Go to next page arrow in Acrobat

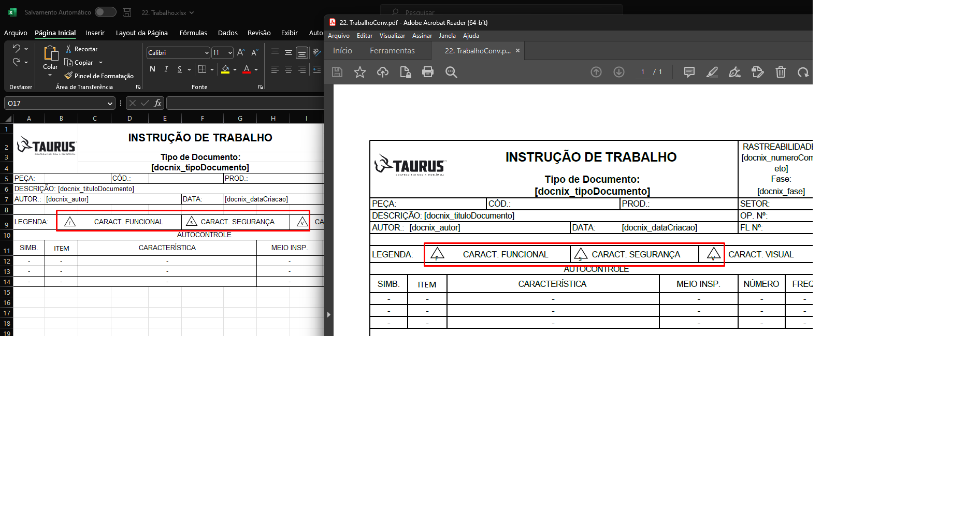click(x=619, y=72)
